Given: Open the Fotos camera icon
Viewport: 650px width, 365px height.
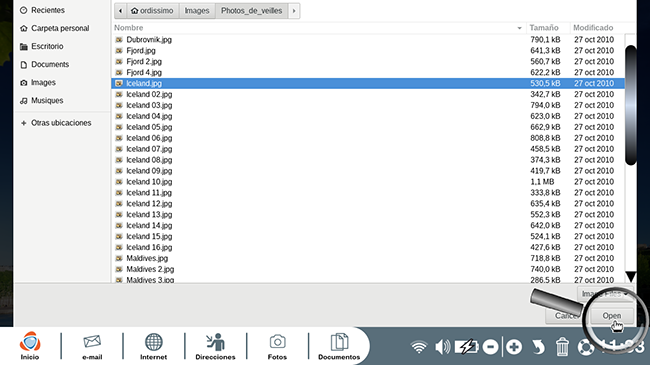Looking at the screenshot, I should click(277, 346).
